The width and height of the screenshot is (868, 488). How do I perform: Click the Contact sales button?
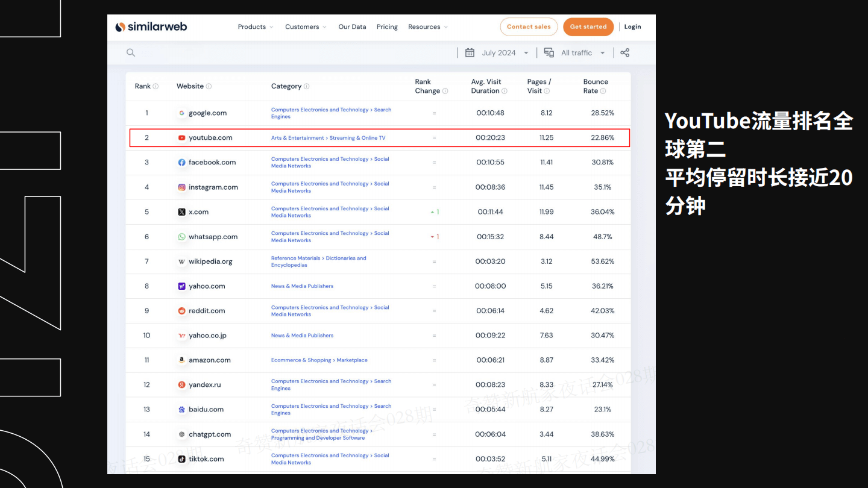529,27
